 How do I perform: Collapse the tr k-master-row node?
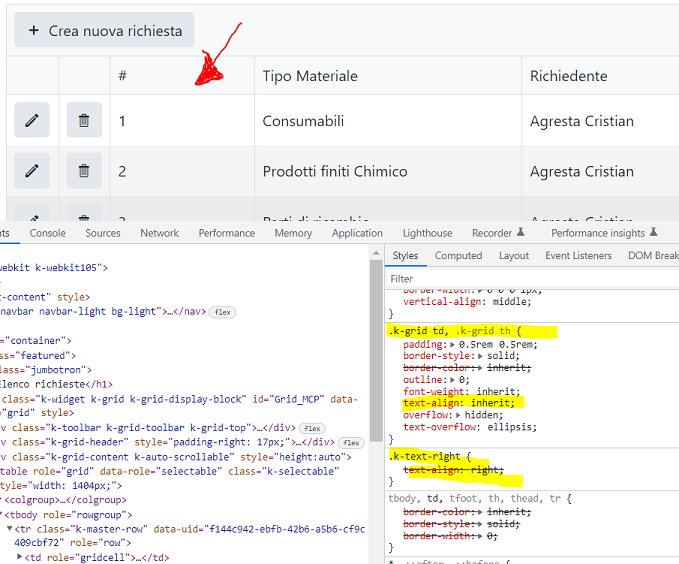(10, 529)
